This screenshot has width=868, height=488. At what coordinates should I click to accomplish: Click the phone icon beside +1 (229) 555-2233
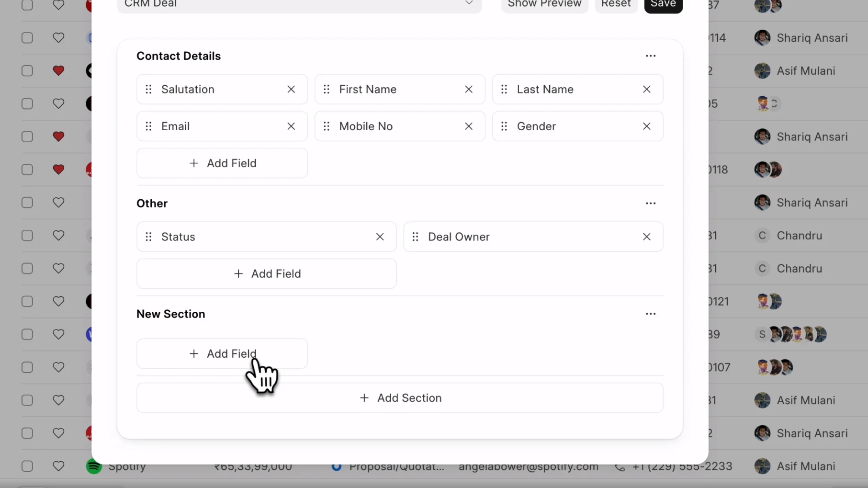pyautogui.click(x=620, y=466)
